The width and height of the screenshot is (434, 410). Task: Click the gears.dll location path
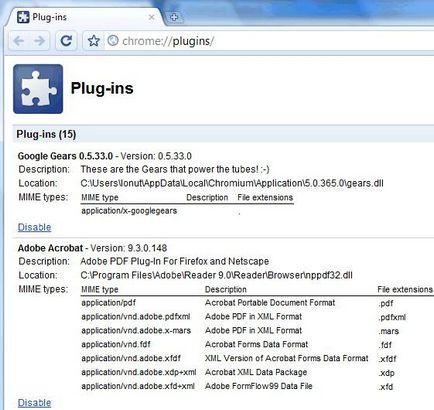tap(232, 183)
